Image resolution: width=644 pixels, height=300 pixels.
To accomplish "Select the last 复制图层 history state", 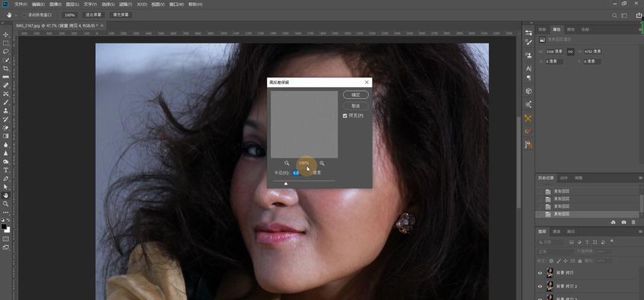I will coord(587,214).
